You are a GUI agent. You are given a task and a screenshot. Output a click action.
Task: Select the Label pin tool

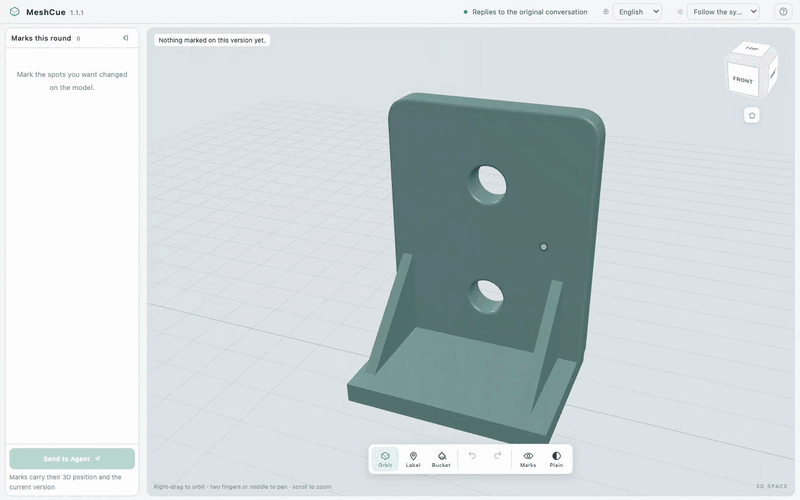click(x=413, y=459)
